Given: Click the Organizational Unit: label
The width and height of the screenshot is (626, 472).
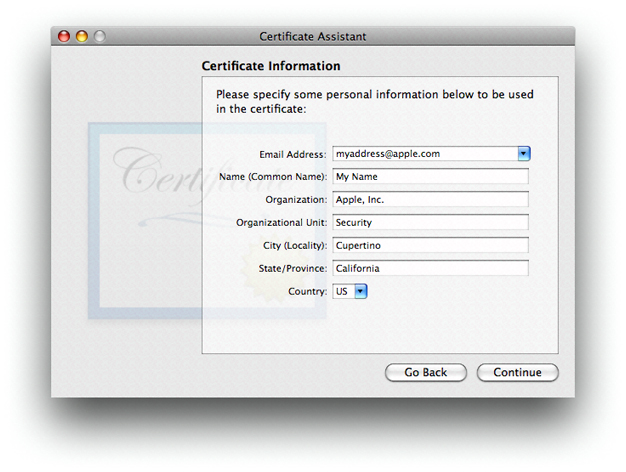Looking at the screenshot, I should [281, 222].
